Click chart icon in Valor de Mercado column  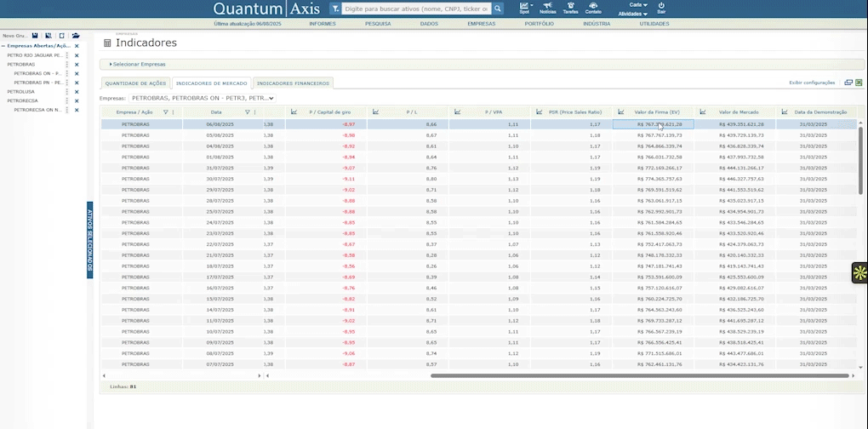703,112
